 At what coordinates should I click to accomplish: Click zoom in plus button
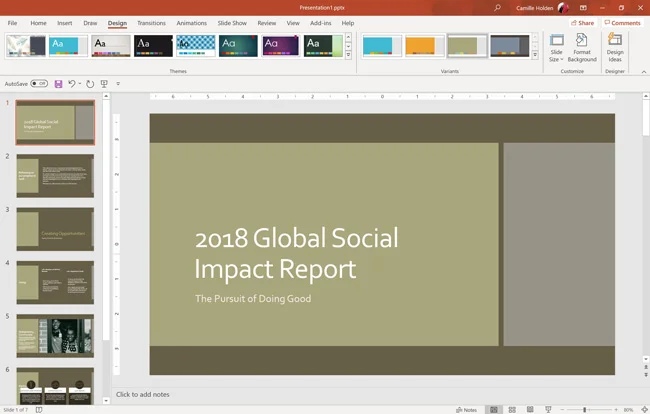click(616, 410)
